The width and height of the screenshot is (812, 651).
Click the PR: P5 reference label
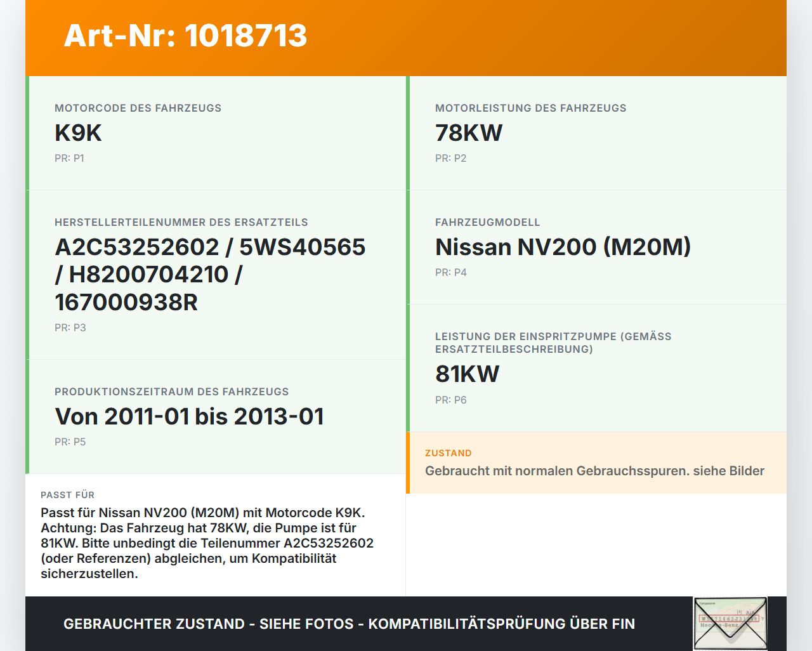click(x=70, y=442)
